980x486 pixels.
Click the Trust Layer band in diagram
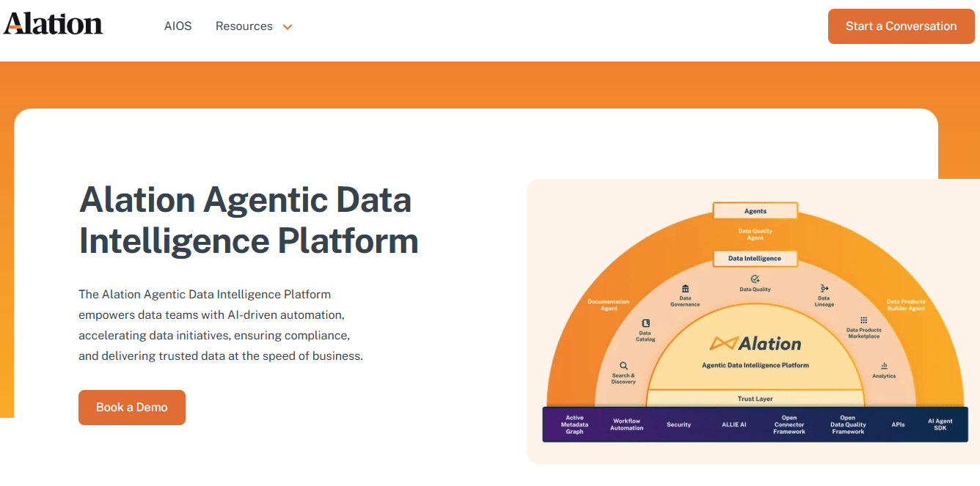tap(755, 399)
